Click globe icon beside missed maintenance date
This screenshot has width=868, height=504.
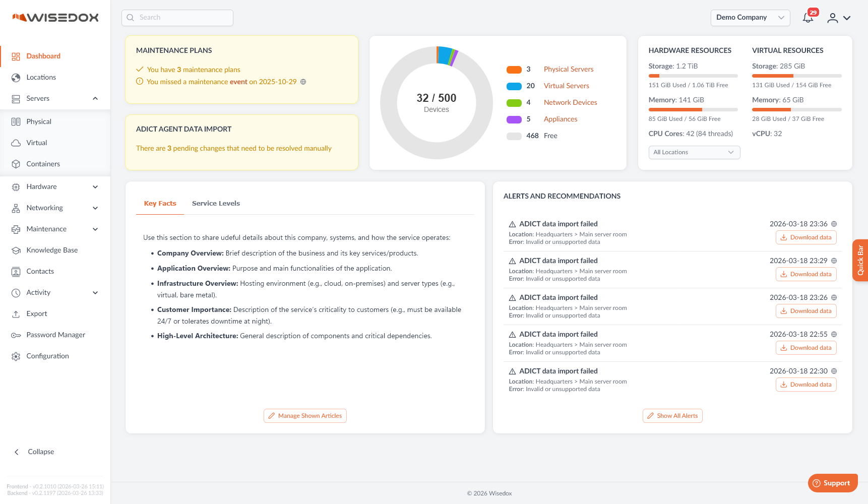(x=303, y=82)
